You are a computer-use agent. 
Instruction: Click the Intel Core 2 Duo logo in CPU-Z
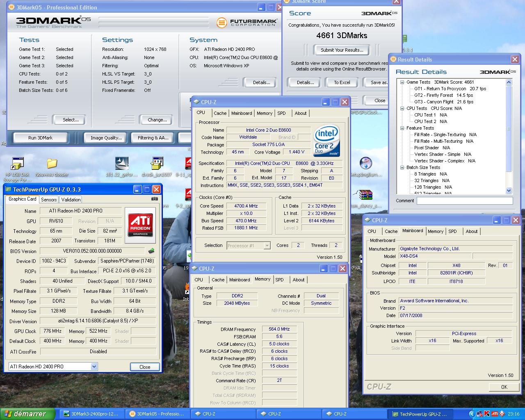326,141
